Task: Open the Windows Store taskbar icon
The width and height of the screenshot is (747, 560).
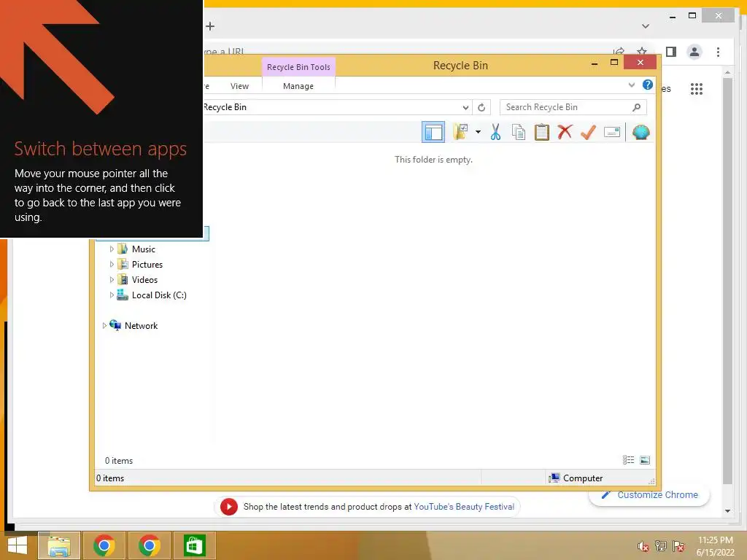Action: click(x=194, y=545)
